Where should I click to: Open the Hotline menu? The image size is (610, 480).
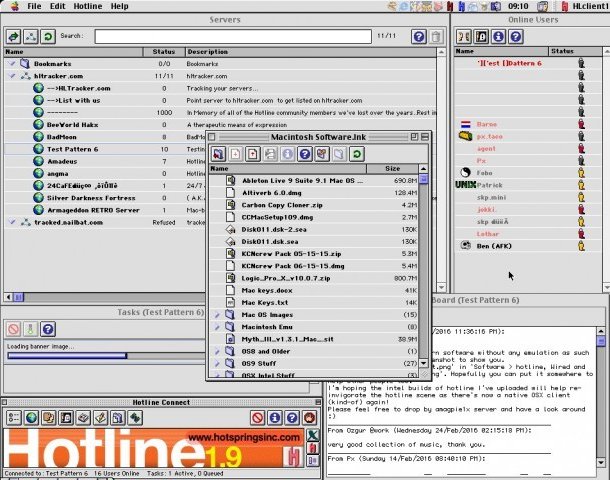tap(88, 6)
